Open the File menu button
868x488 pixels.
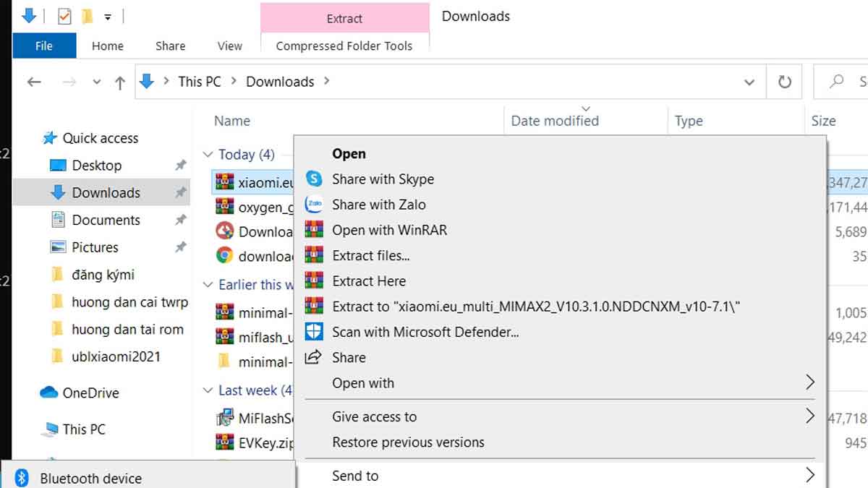tap(44, 46)
